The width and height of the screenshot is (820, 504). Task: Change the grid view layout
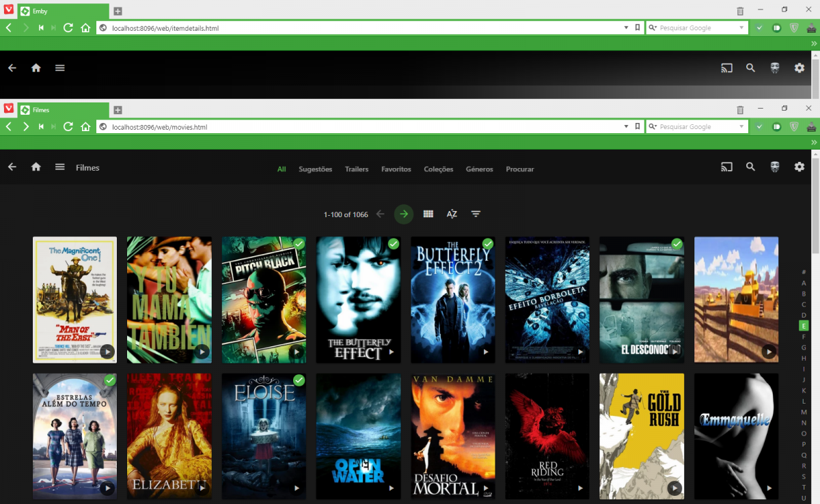[428, 214]
